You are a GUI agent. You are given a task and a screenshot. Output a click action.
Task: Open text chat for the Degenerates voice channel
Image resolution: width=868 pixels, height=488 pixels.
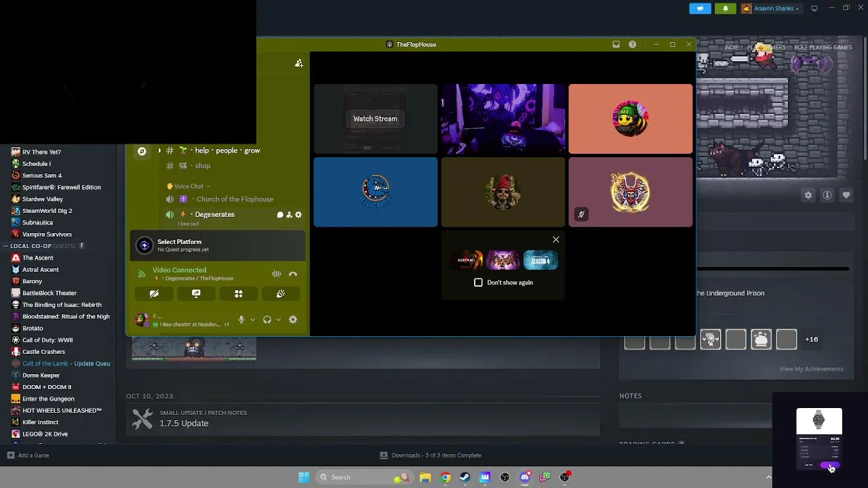coord(280,215)
